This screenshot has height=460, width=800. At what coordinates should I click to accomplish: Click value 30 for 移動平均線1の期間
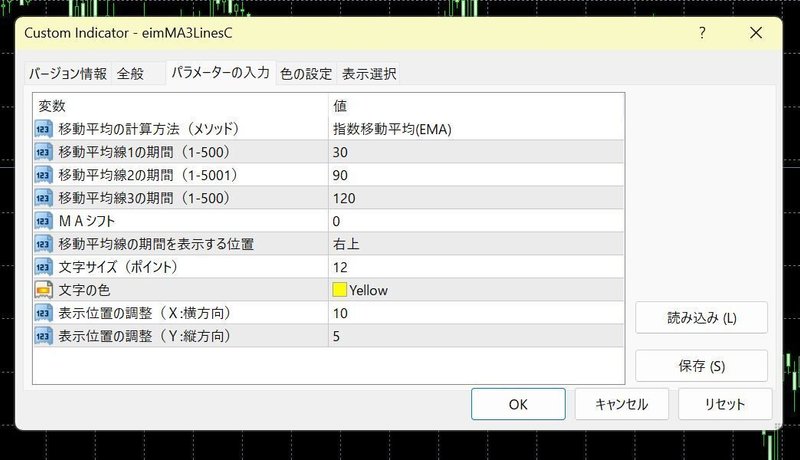click(340, 152)
